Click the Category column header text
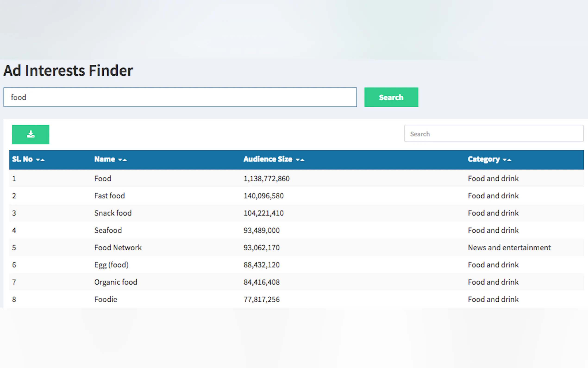The height and width of the screenshot is (368, 588). pyautogui.click(x=483, y=159)
